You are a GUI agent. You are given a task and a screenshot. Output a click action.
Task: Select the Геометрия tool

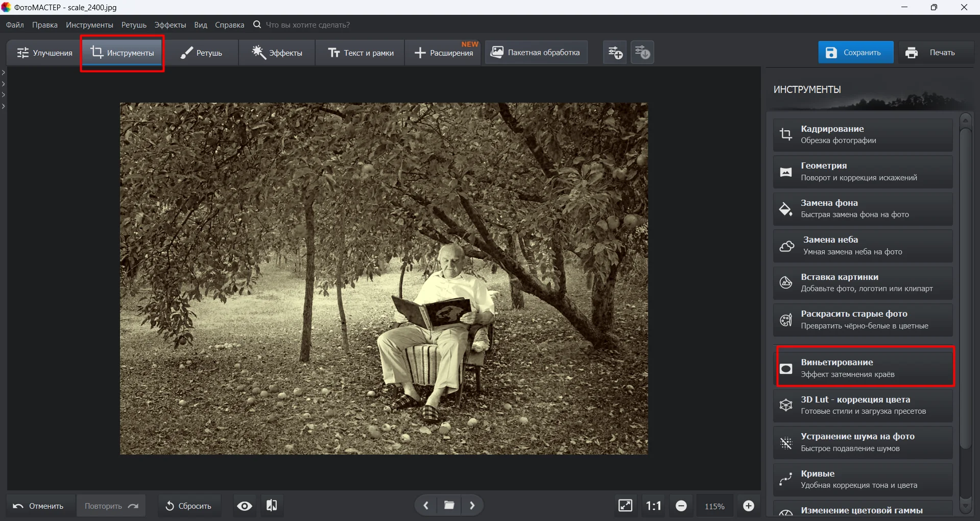click(x=863, y=172)
